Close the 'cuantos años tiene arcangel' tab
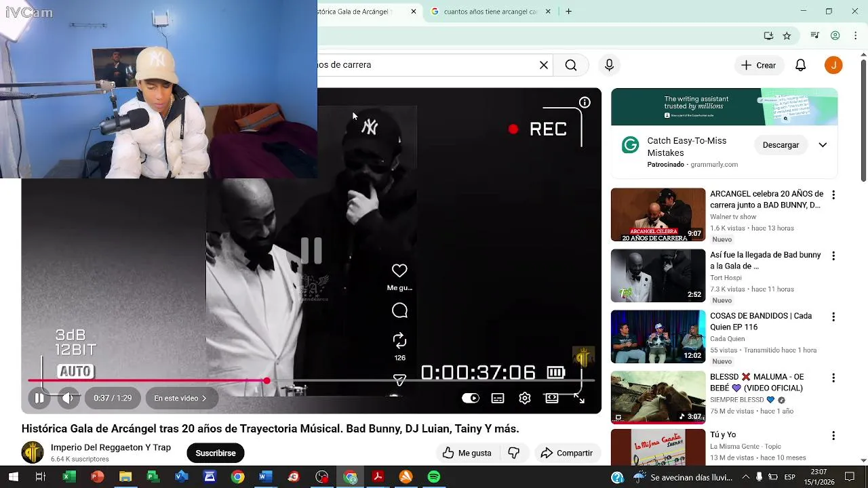The height and width of the screenshot is (488, 868). point(549,12)
